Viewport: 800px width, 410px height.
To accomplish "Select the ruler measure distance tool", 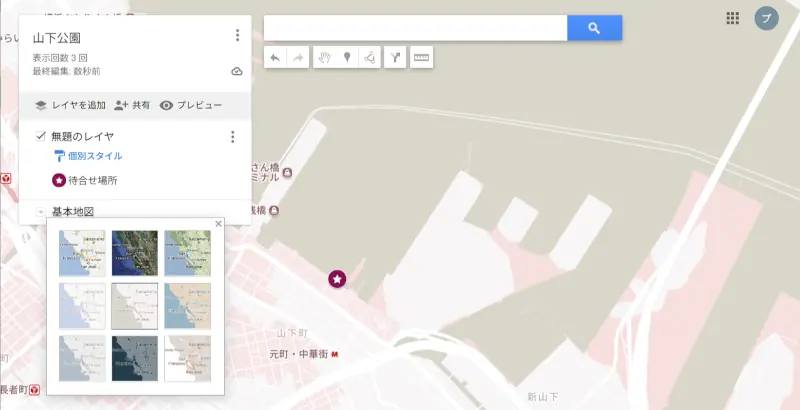I will (x=421, y=58).
